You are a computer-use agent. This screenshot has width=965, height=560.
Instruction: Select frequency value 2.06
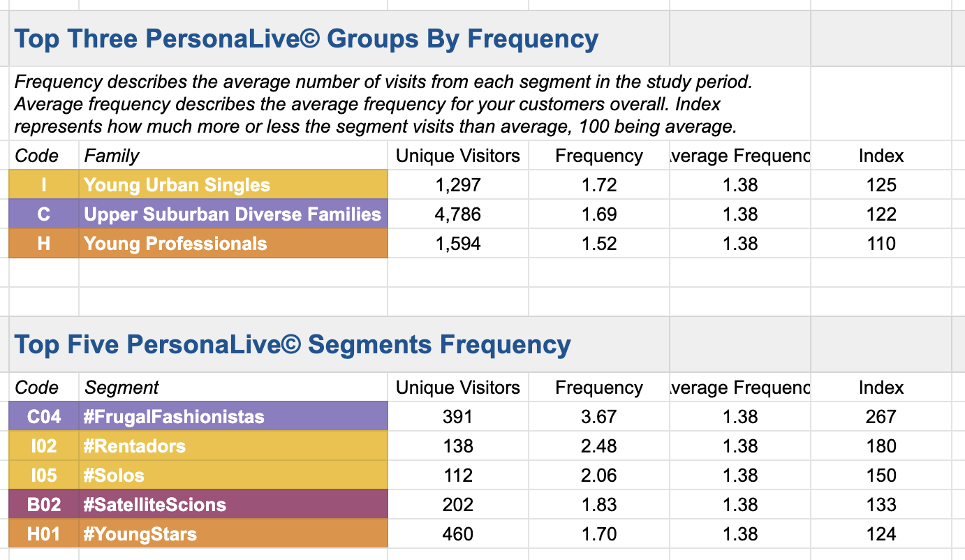click(599, 476)
